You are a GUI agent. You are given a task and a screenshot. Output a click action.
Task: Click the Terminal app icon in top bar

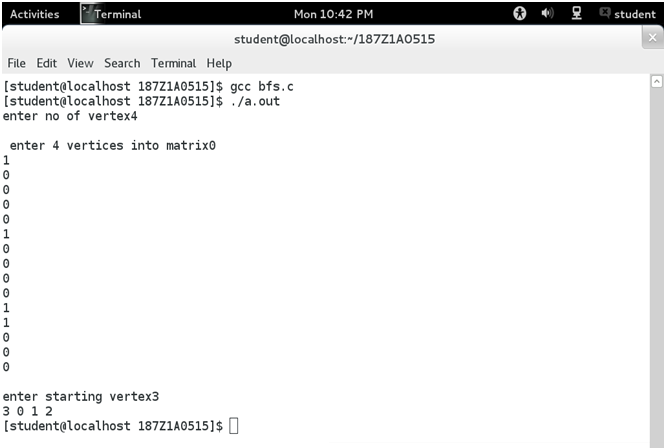(87, 13)
